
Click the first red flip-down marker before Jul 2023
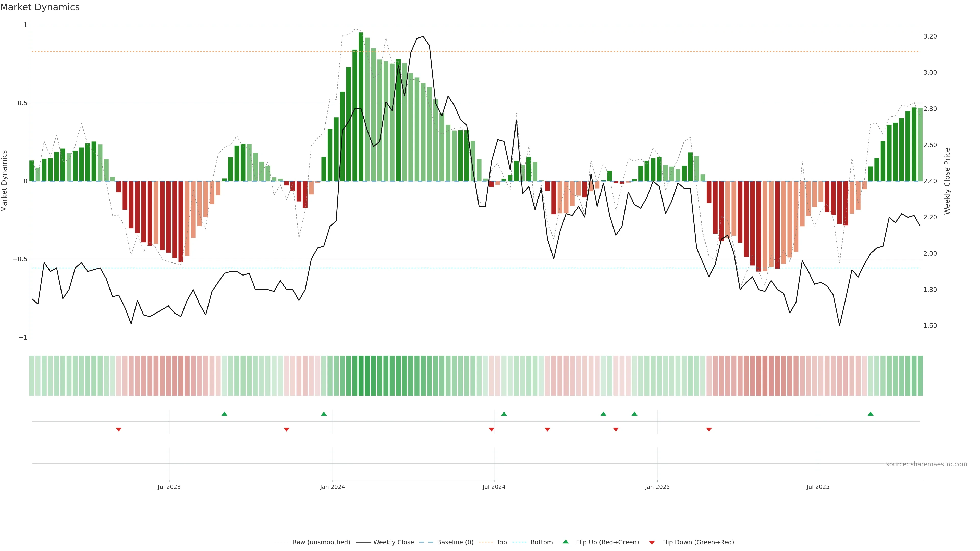click(x=119, y=429)
